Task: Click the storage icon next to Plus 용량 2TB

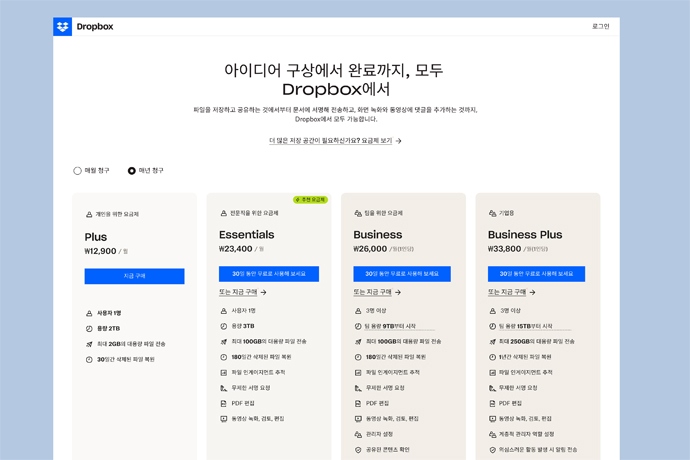Action: 89,328
